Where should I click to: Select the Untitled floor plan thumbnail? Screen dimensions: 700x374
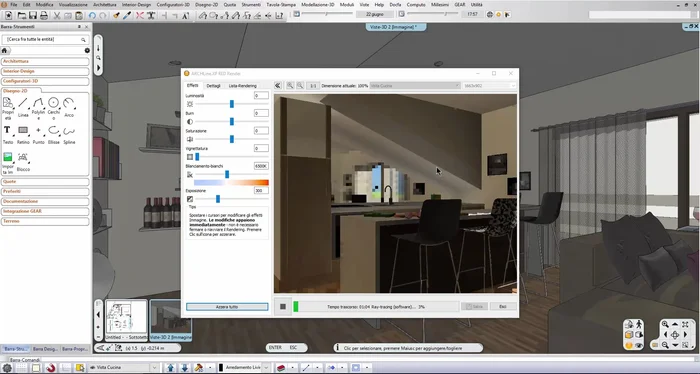tap(126, 320)
